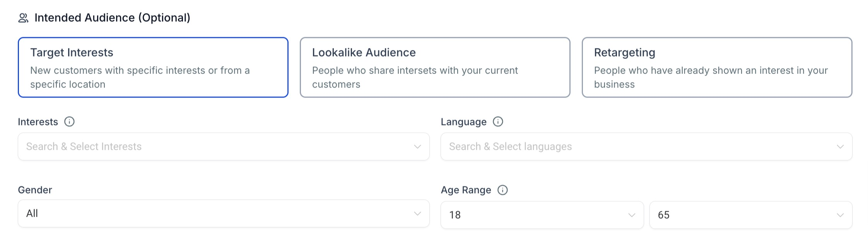Screen dimensions: 868x243
Task: Open the minimum age dropdown showing 18
Action: pos(542,215)
